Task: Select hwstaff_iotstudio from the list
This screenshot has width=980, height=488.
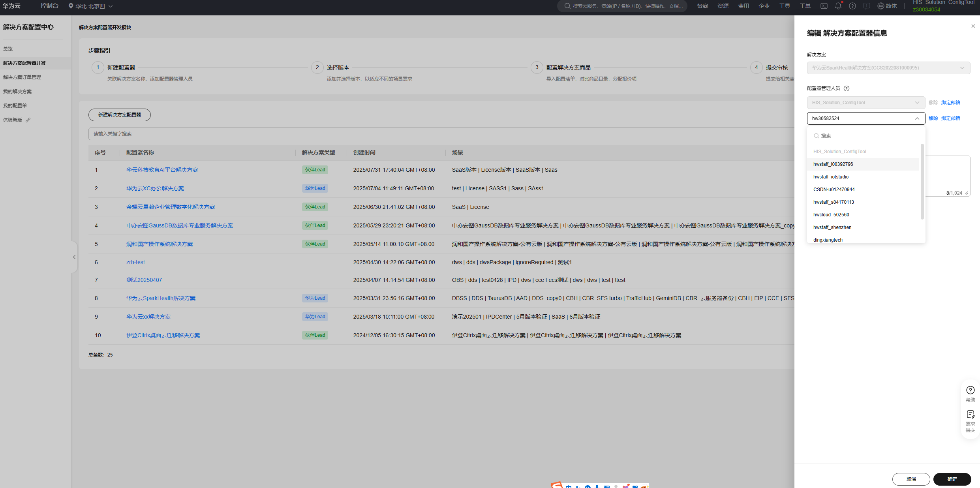Action: [863, 177]
